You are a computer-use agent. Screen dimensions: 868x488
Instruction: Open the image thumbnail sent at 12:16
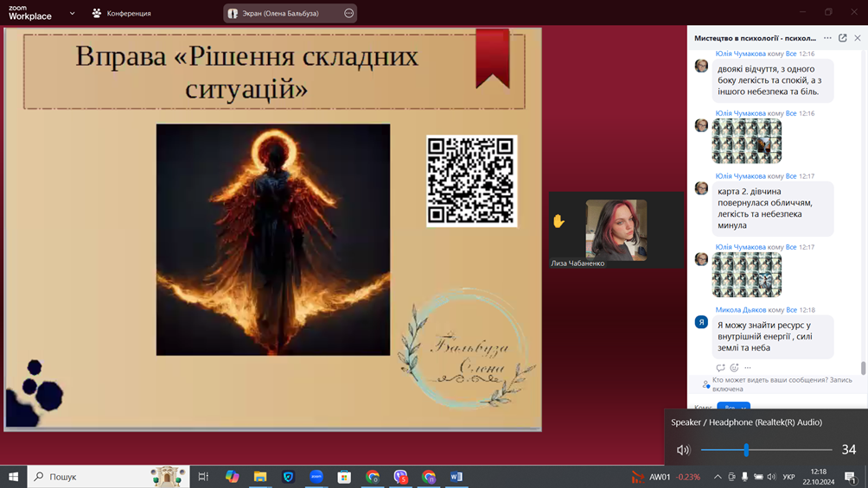pyautogui.click(x=747, y=141)
